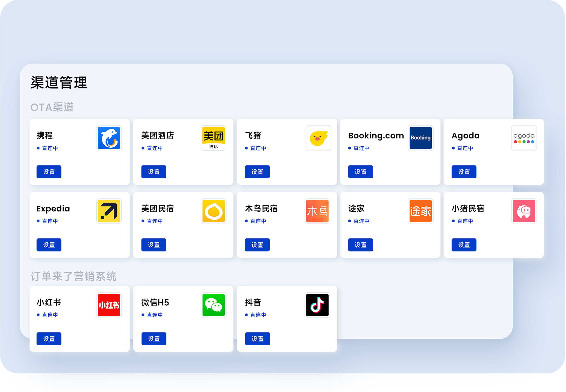
Task: Click the 飞猪 channel name
Action: coord(253,135)
